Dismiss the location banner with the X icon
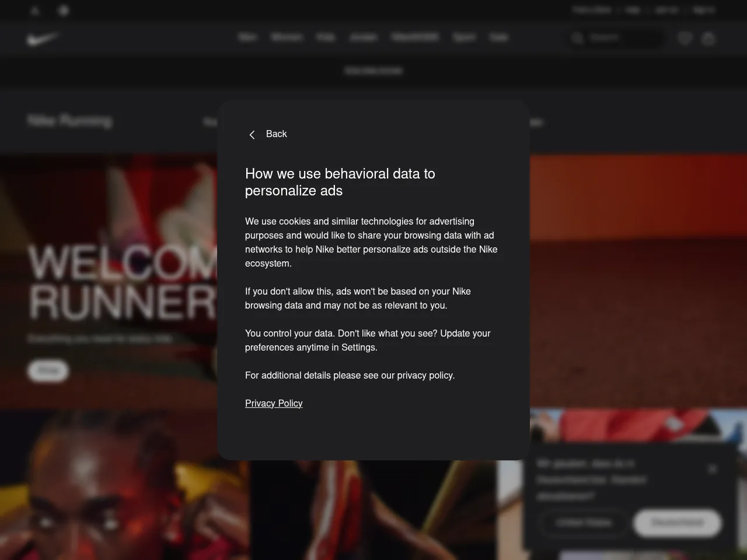The image size is (747, 560). (x=713, y=468)
